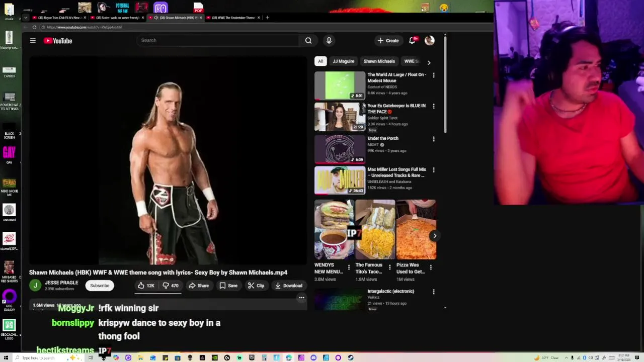644x362 pixels.
Task: Open a new browser tab
Action: point(267,18)
